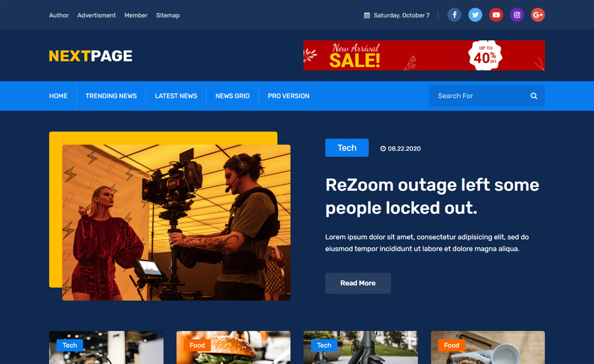The image size is (594, 364).
Task: Navigate to the Pro Version page
Action: [x=288, y=96]
